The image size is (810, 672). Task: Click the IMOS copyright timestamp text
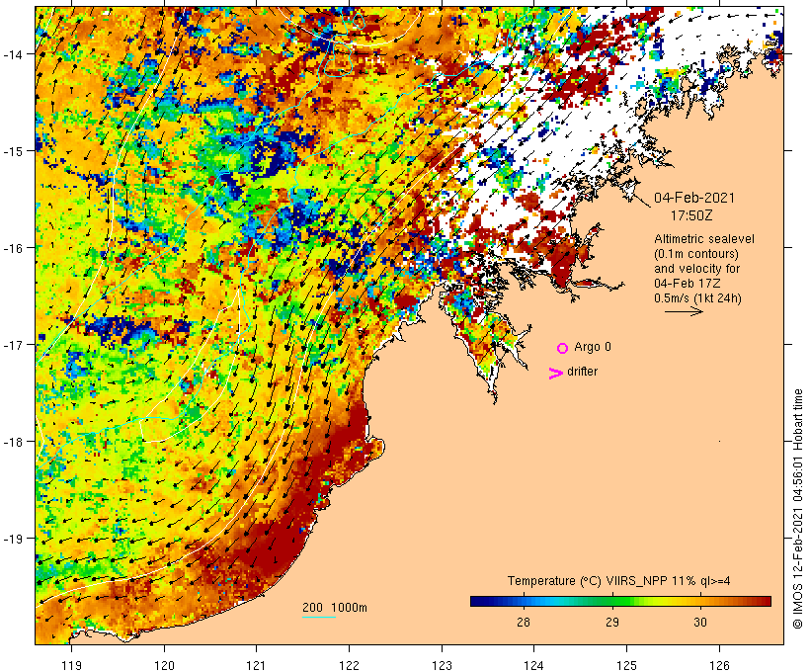point(797,509)
